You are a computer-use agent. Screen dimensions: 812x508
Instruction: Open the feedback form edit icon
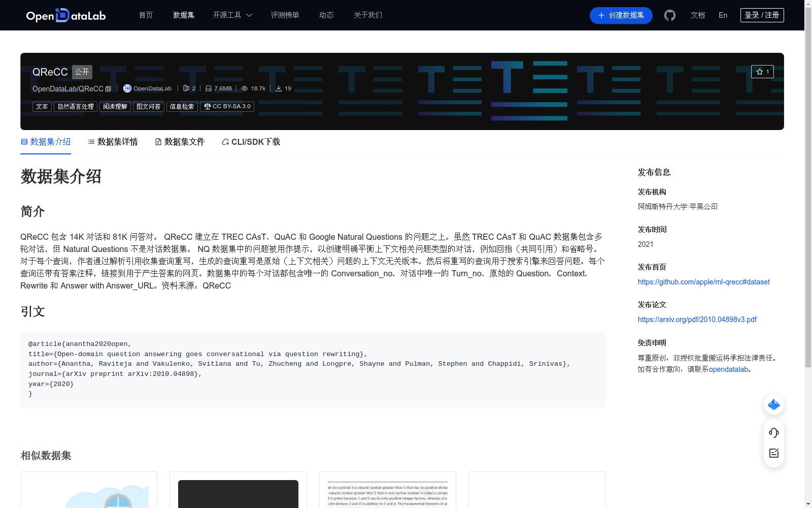774,453
